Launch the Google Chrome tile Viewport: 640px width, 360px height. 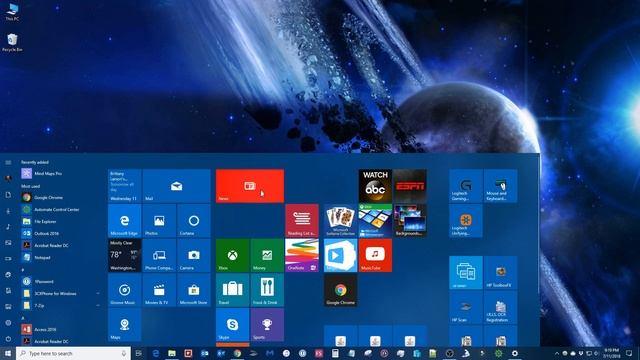coord(340,290)
